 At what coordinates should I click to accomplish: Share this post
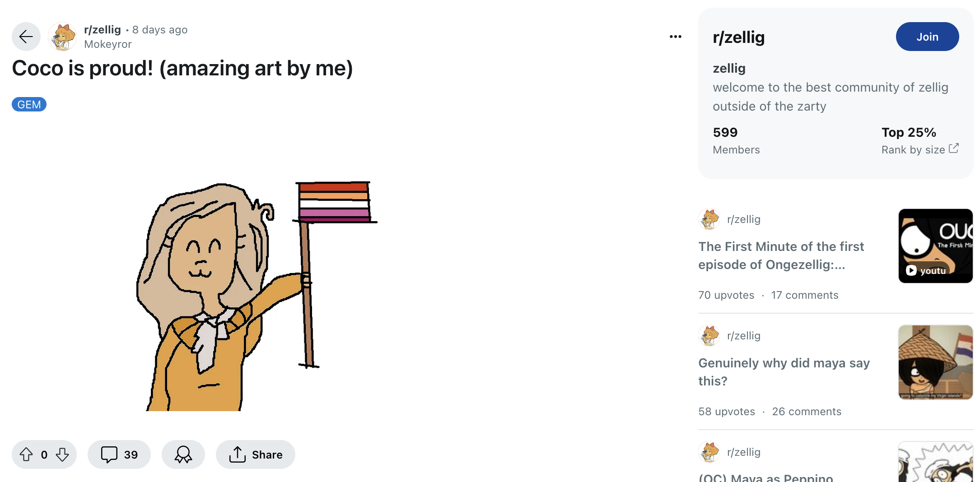click(256, 454)
